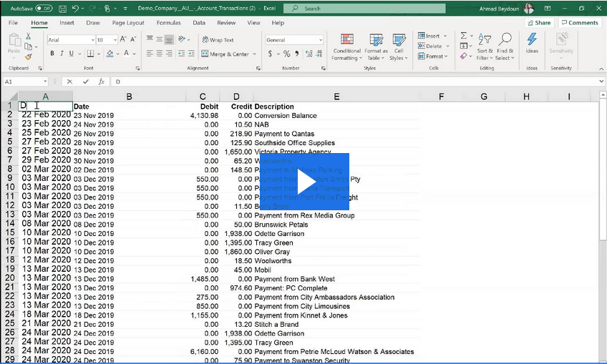Open Sort & Filter options
This screenshot has width=607, height=364.
[485, 47]
